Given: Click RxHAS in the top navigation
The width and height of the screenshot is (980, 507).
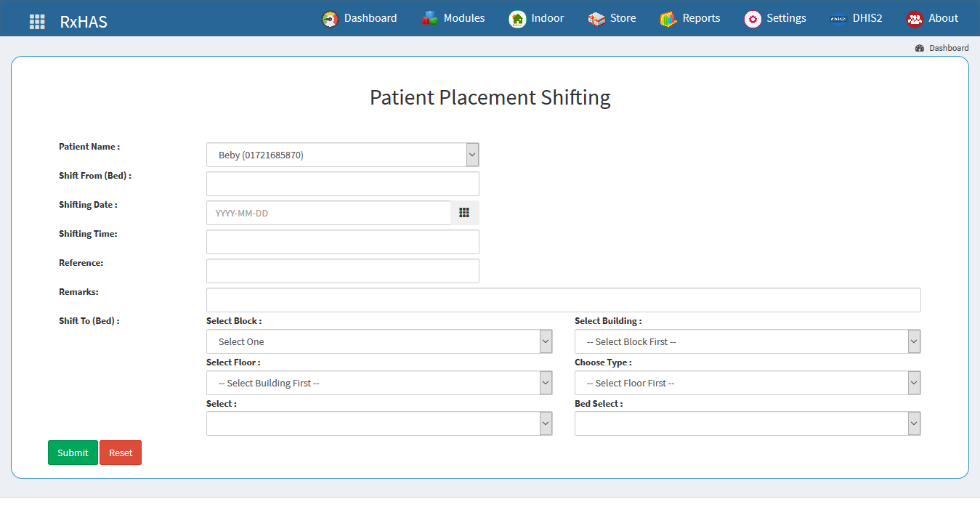Looking at the screenshot, I should click(x=84, y=22).
